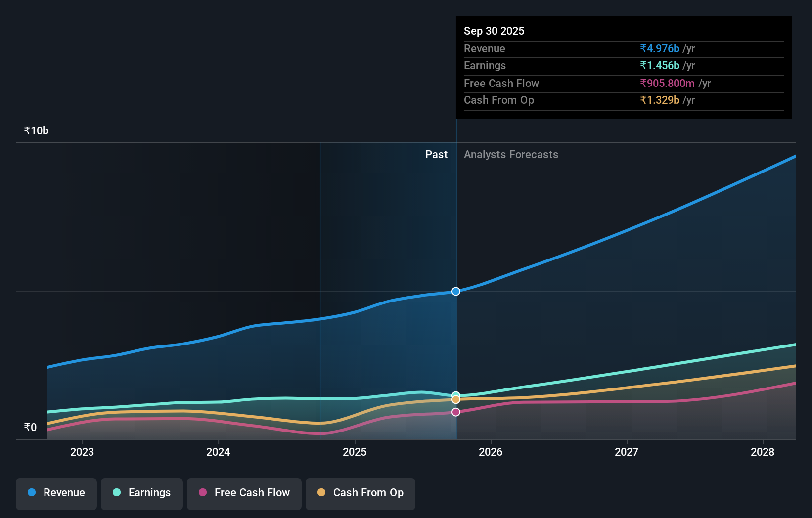
Task: Click the teal Earnings legend dot
Action: [x=115, y=493]
